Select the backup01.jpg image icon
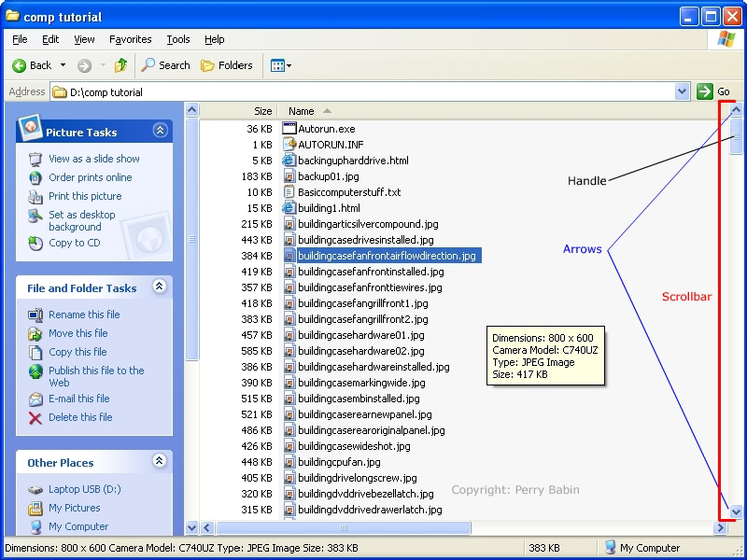 click(289, 176)
